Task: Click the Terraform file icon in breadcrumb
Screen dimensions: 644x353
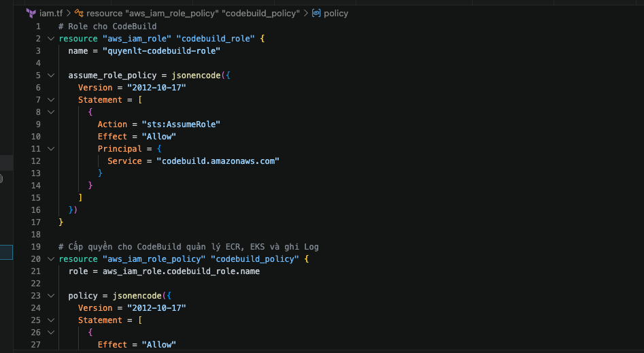Action: pyautogui.click(x=31, y=13)
